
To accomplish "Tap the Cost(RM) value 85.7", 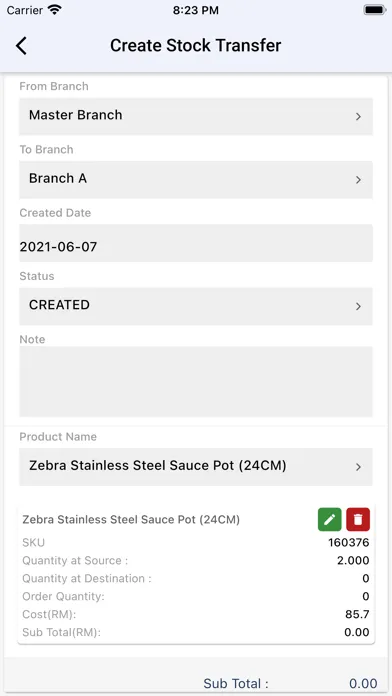I will [357, 614].
